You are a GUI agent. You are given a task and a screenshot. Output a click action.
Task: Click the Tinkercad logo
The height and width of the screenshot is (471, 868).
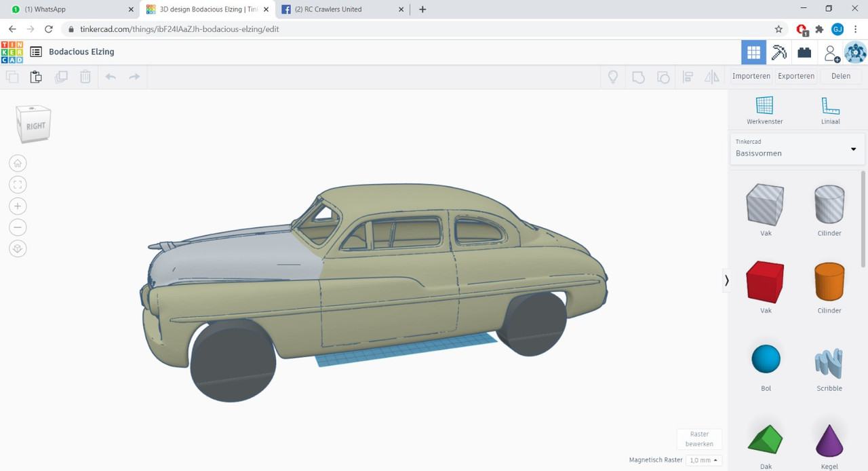coord(12,52)
